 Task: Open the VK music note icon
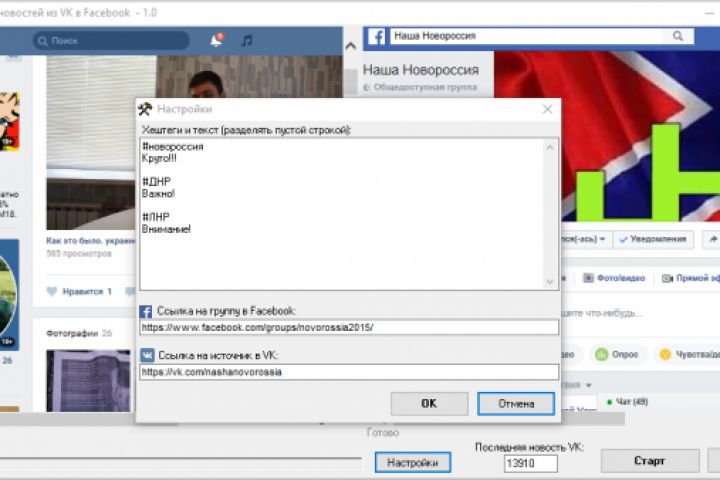click(x=247, y=40)
